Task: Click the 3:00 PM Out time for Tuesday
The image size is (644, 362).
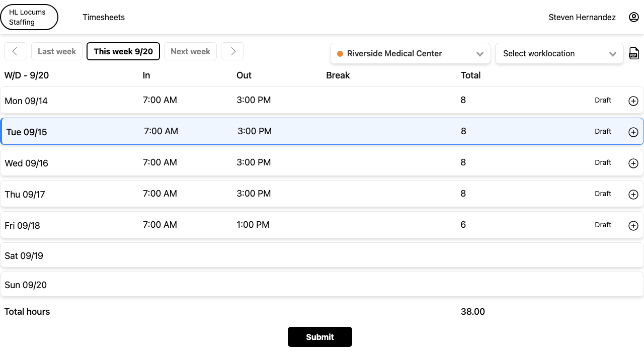Action: pyautogui.click(x=255, y=131)
